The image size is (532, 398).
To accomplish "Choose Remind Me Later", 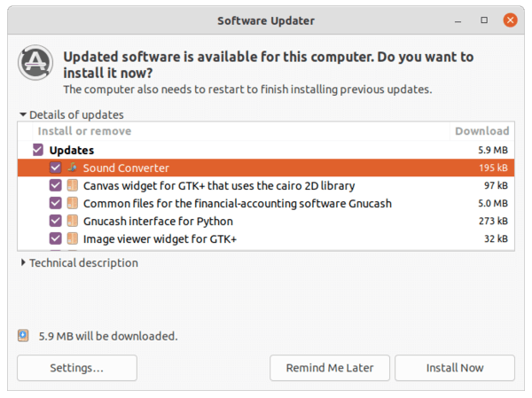I will click(330, 368).
